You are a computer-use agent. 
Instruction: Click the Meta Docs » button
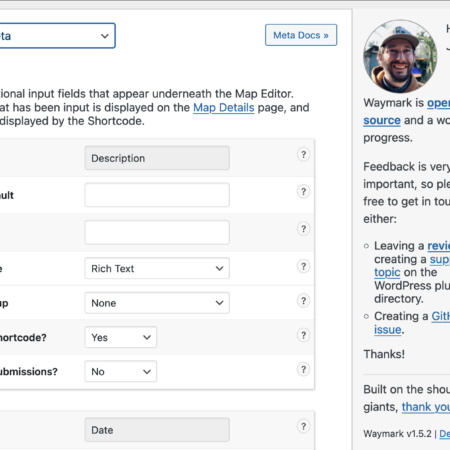[301, 35]
